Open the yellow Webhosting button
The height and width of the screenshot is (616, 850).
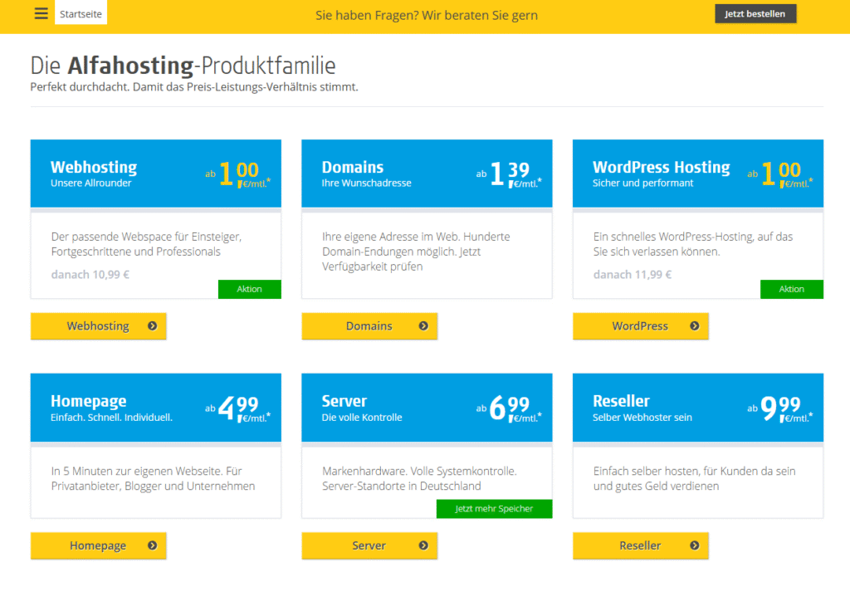click(98, 326)
